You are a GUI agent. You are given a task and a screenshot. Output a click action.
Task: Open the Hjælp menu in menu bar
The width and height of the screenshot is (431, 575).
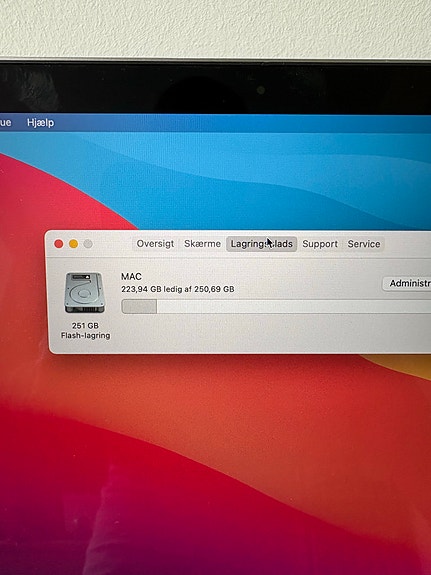[x=40, y=122]
